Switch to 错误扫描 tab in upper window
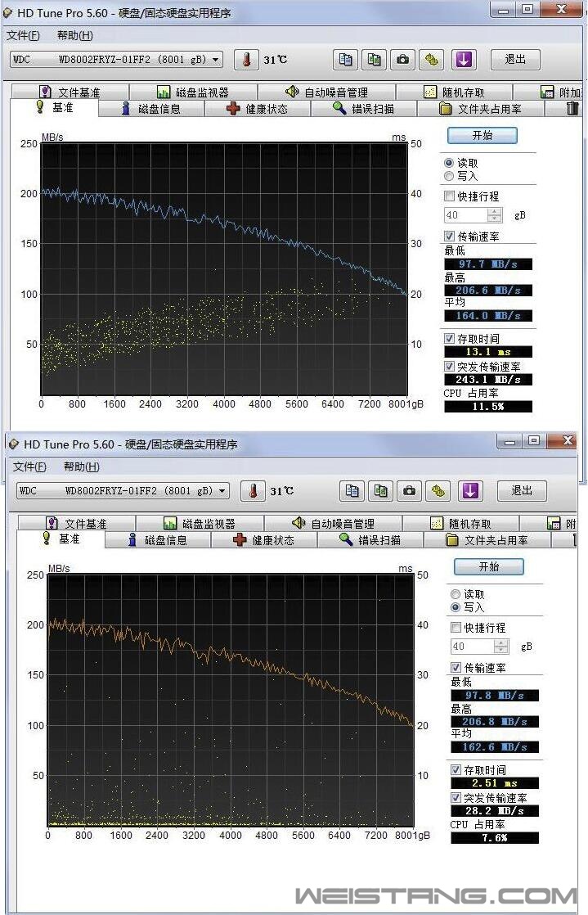Viewport: 588px width, 915px height. click(x=364, y=109)
